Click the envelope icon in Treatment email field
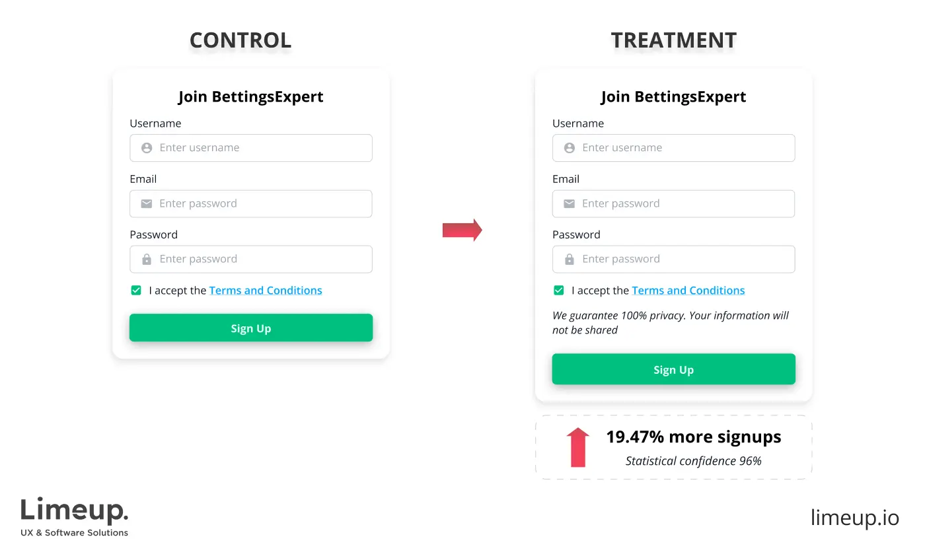The image size is (925, 560). pyautogui.click(x=569, y=204)
